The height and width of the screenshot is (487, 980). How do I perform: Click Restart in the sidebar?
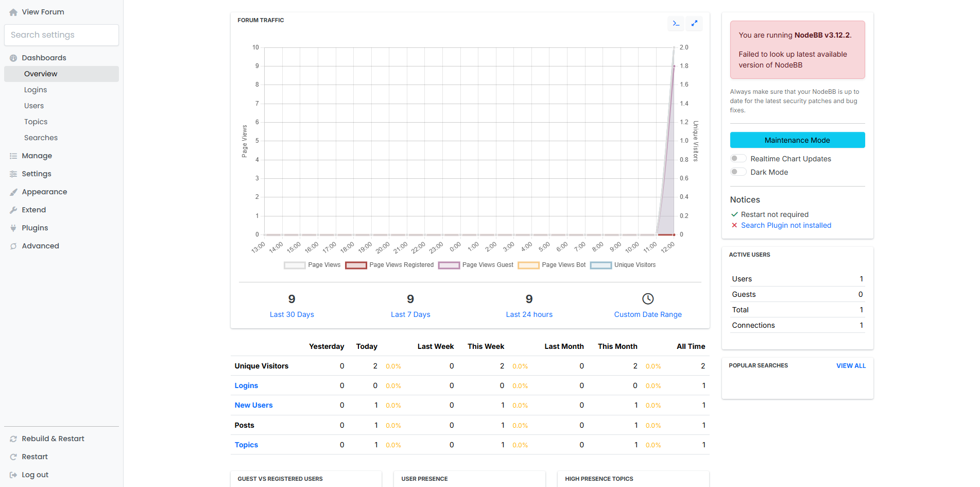61,457
